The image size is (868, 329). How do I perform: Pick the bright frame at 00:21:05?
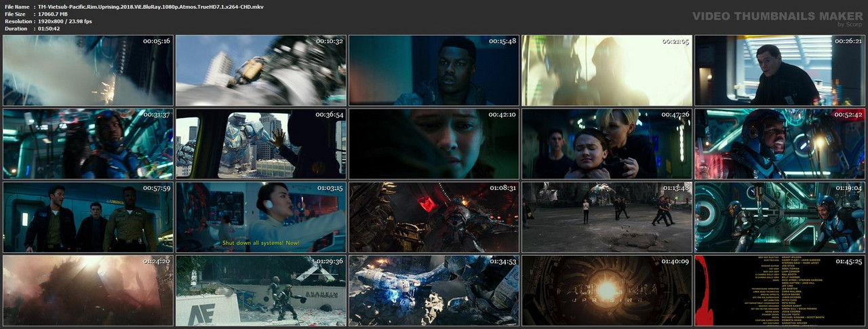point(607,71)
